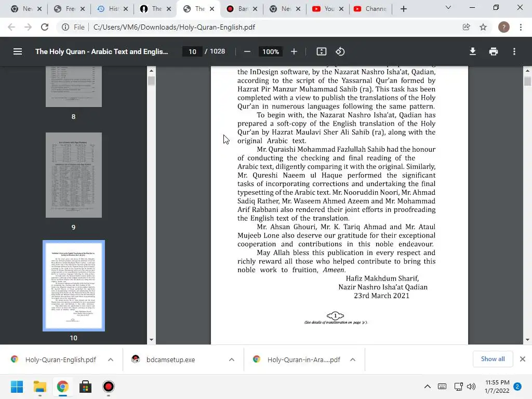Close the History tab
The height and width of the screenshot is (399, 532).
click(126, 9)
